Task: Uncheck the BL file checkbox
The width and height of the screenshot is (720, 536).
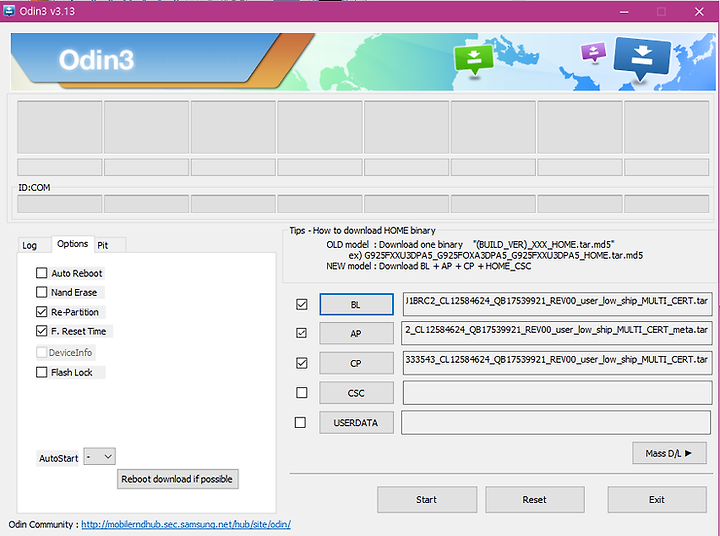Action: 302,304
